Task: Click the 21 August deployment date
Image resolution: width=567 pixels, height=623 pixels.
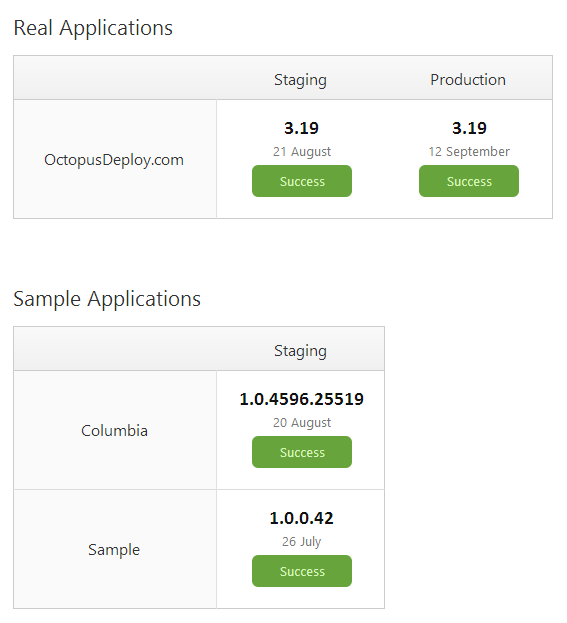Action: [x=302, y=152]
